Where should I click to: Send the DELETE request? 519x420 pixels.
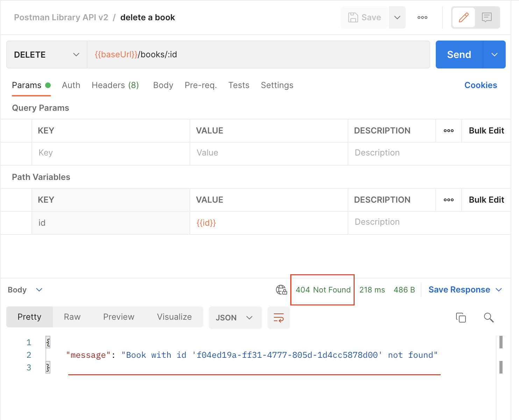click(458, 55)
